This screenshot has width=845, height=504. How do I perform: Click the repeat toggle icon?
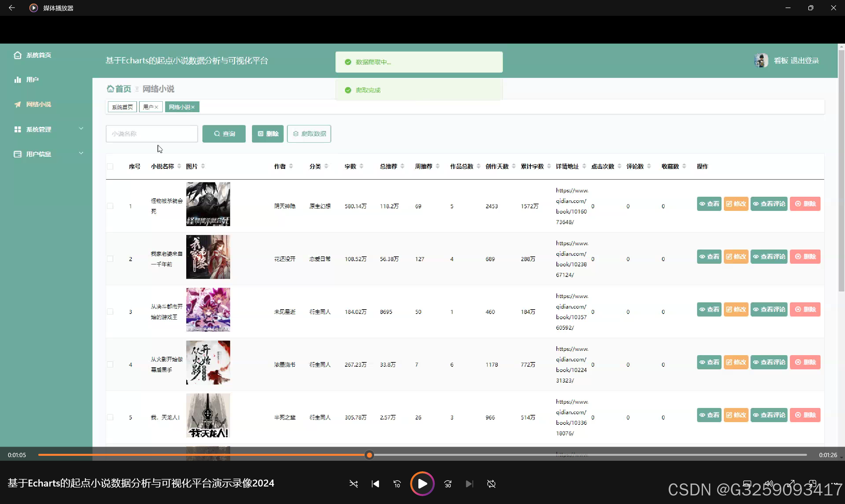pos(491,484)
